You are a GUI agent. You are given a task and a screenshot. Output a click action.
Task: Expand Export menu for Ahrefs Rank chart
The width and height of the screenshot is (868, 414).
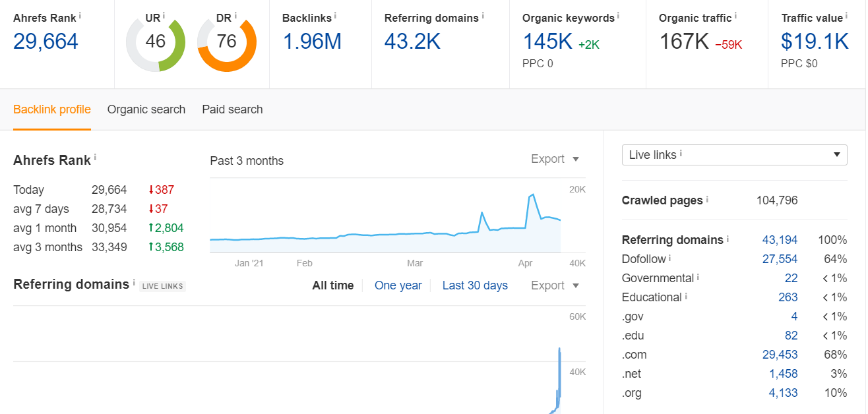tap(555, 159)
